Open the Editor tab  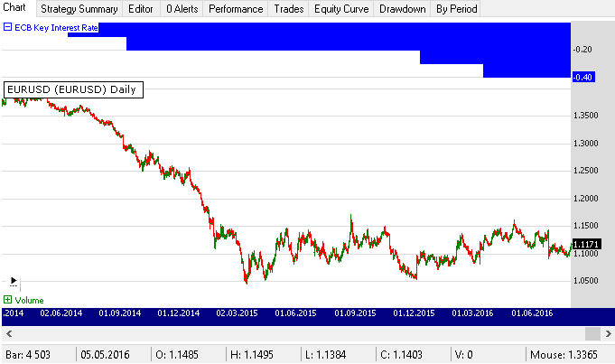click(x=140, y=9)
